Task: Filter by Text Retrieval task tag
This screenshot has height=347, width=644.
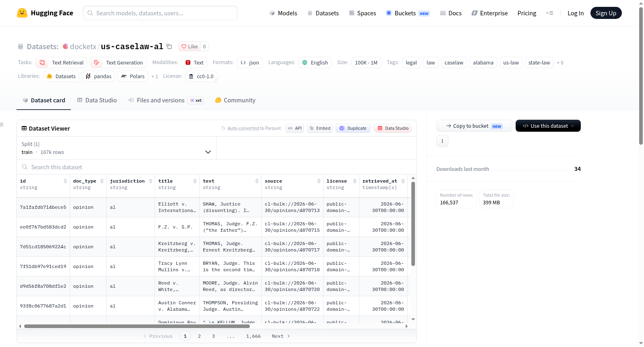Action: (x=62, y=62)
